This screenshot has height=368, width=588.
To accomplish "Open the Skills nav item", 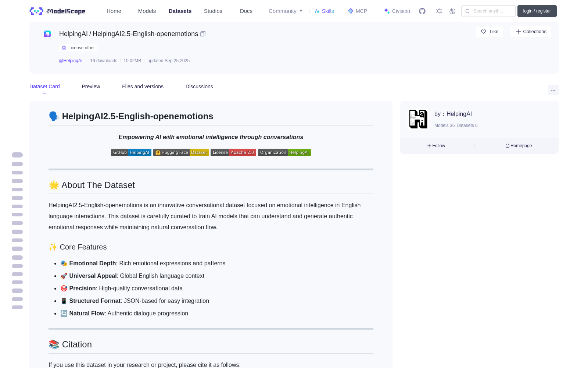I will (x=324, y=11).
